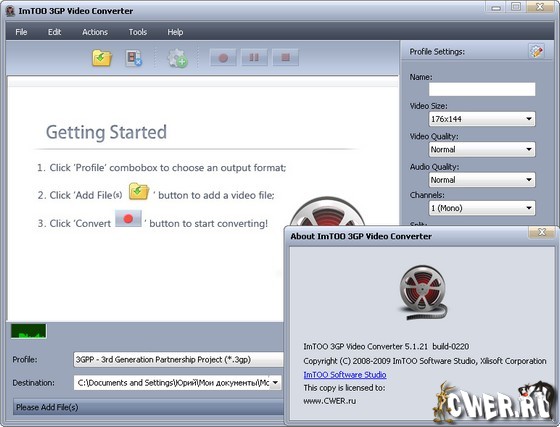Image resolution: width=560 pixels, height=427 pixels.
Task: Expand the Audio Quality dropdown
Action: click(x=482, y=180)
